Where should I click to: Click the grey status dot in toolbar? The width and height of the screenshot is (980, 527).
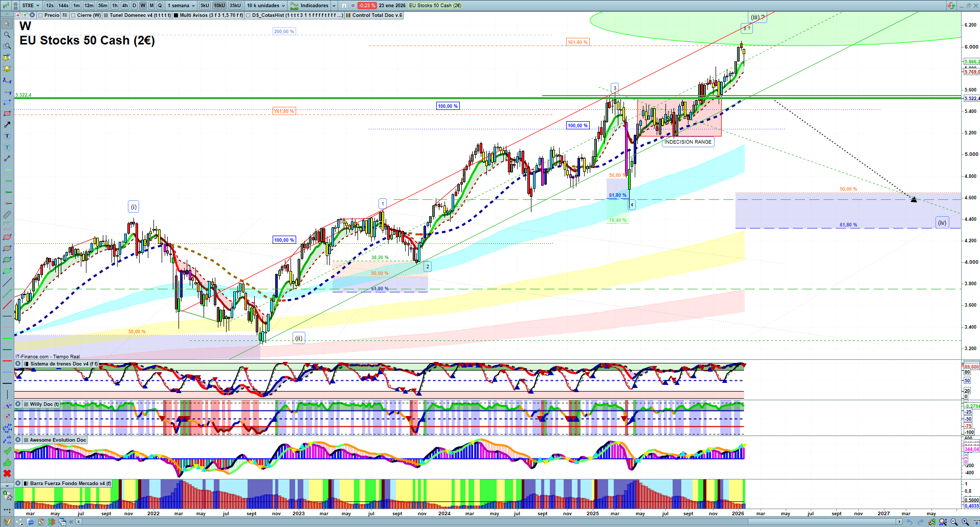[x=353, y=6]
